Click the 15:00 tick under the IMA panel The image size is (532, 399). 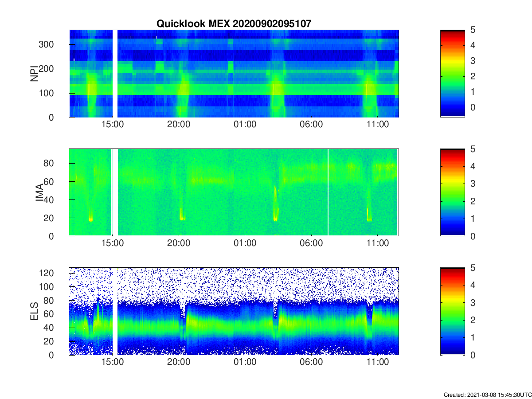click(113, 244)
